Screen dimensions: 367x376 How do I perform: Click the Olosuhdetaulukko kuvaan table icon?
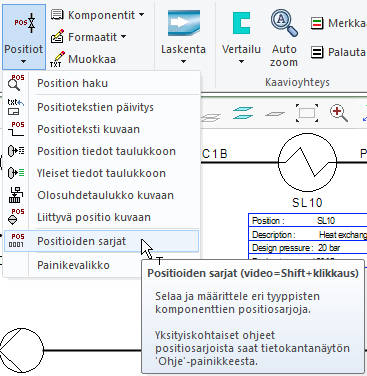coord(16,195)
